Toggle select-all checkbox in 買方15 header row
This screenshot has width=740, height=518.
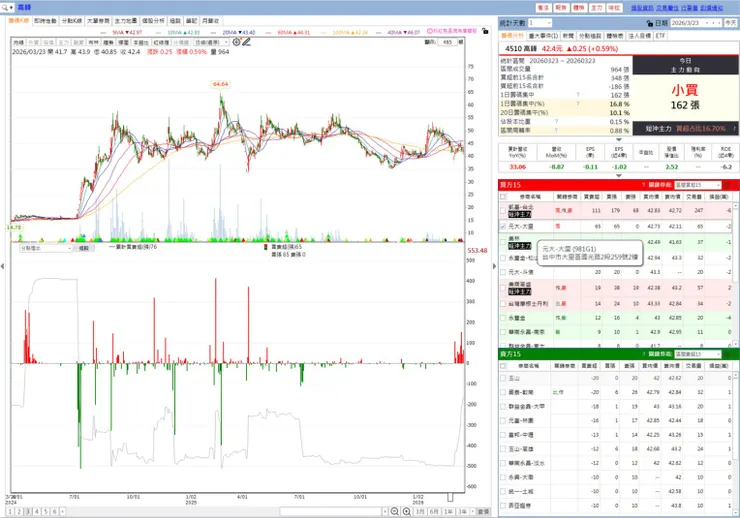(x=503, y=197)
